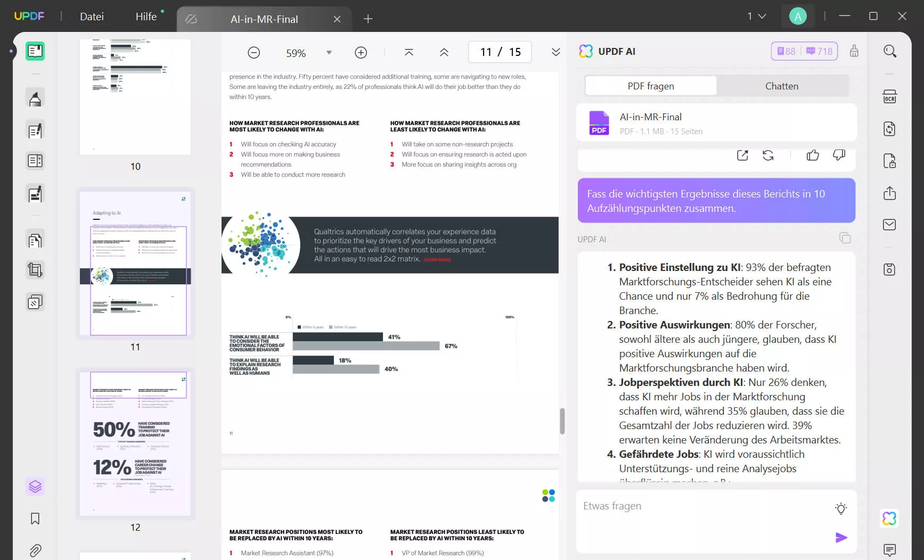Click the Etwas fragen input field
The width and height of the screenshot is (924, 560).
[716, 522]
